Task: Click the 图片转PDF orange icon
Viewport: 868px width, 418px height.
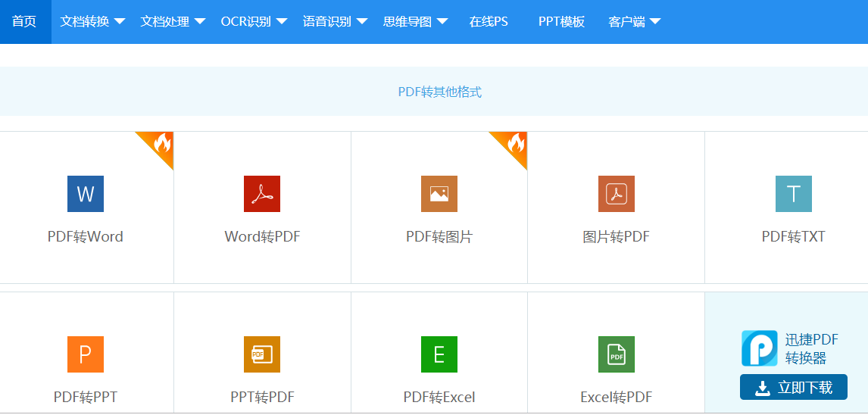Action: point(616,194)
